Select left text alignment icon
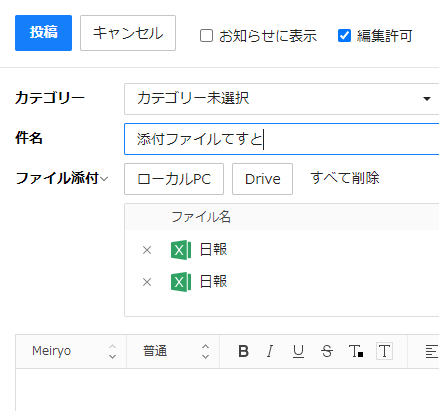Viewport: 439px width, 411px height. point(432,352)
